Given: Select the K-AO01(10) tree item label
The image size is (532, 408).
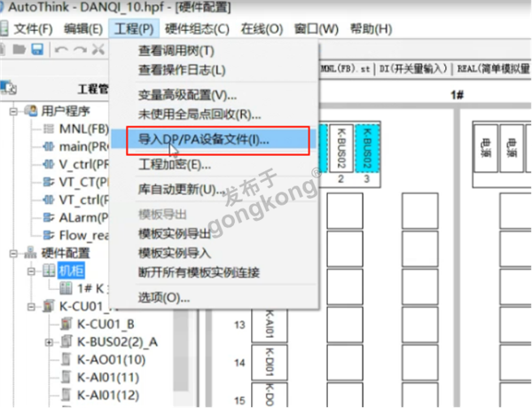Looking at the screenshot, I should point(112,359).
